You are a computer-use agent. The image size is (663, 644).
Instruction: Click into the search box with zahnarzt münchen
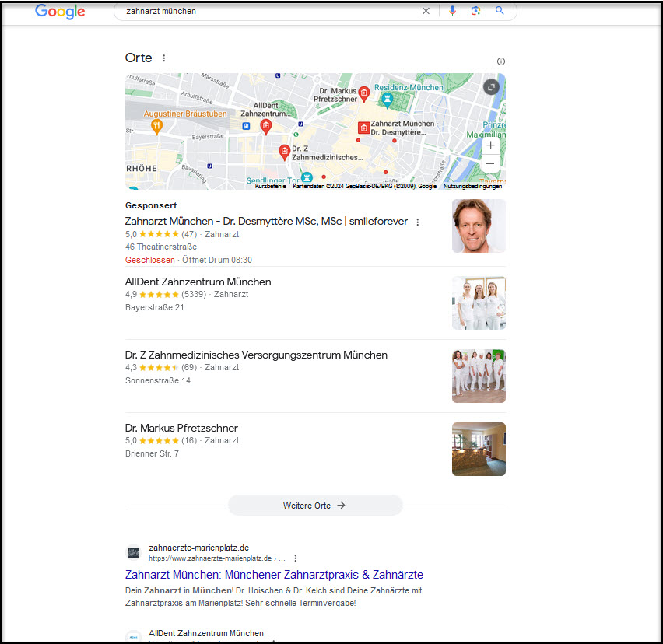[271, 11]
